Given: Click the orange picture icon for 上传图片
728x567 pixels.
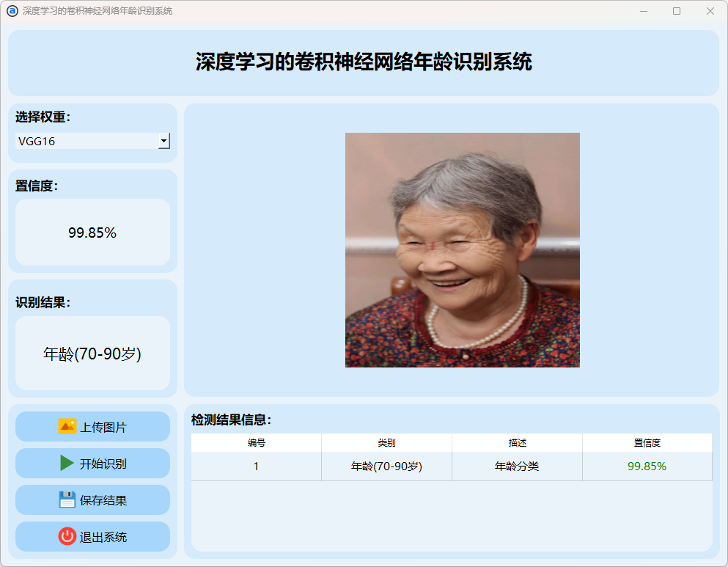Looking at the screenshot, I should coord(67,426).
